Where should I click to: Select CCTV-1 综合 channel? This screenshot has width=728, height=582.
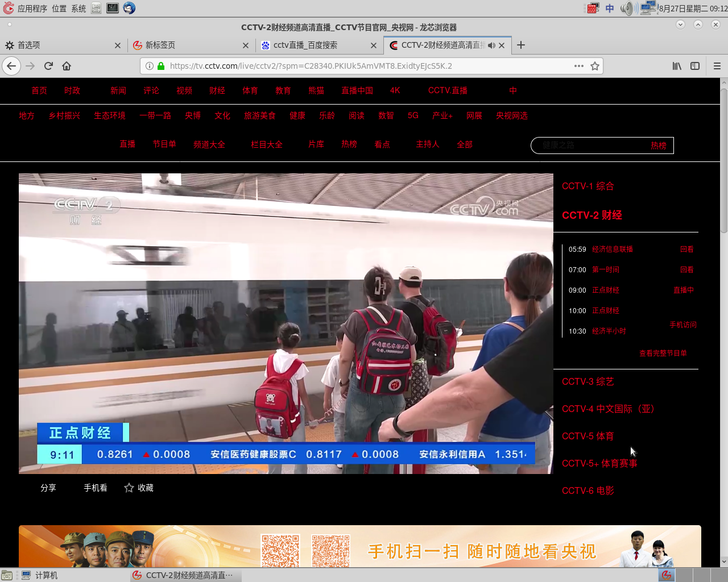coord(588,186)
